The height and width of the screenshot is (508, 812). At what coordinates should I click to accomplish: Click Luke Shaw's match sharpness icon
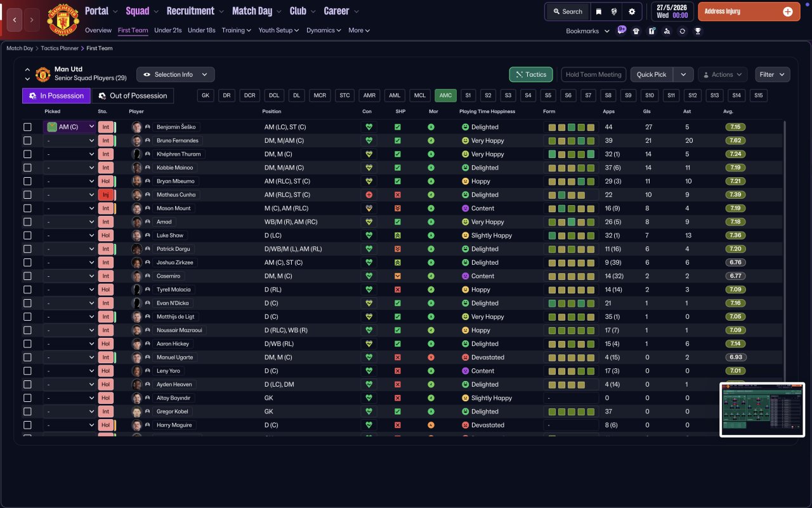pos(398,236)
